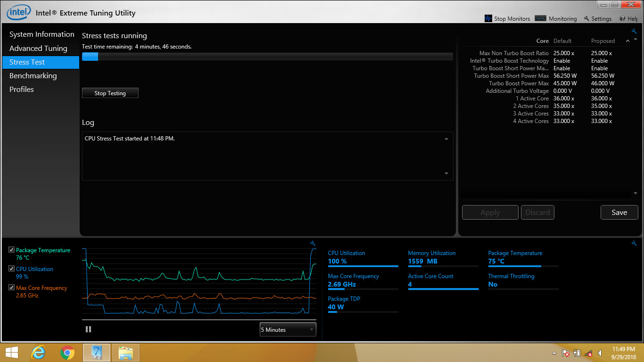Click the Package Temperature 75 °C bar
This screenshot has height=362, width=644.
523,266
